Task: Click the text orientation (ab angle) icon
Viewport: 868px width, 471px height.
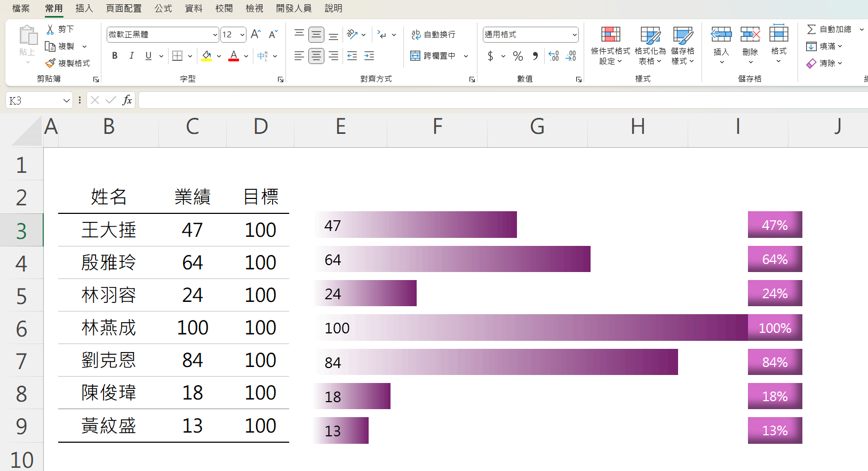Action: (352, 35)
